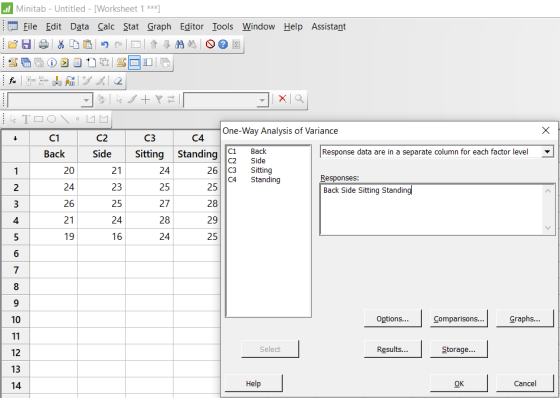Click the red X delete icon
The image size is (560, 398).
(x=282, y=99)
